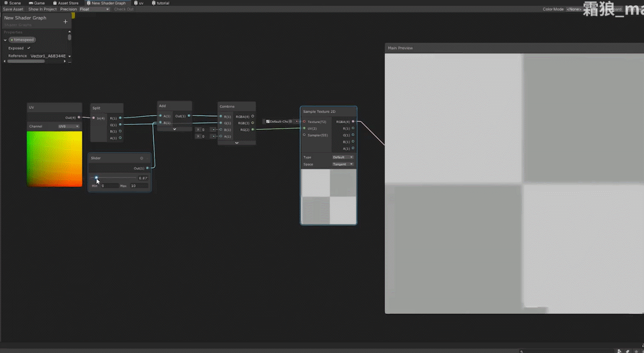Click the Split node G(1) output port
The height and width of the screenshot is (353, 644).
tap(120, 125)
